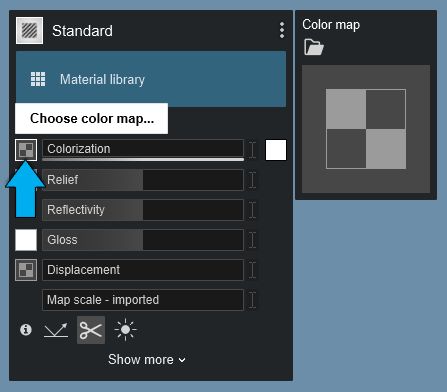Click the Map scale - imported field
This screenshot has width=447, height=392.
click(143, 300)
